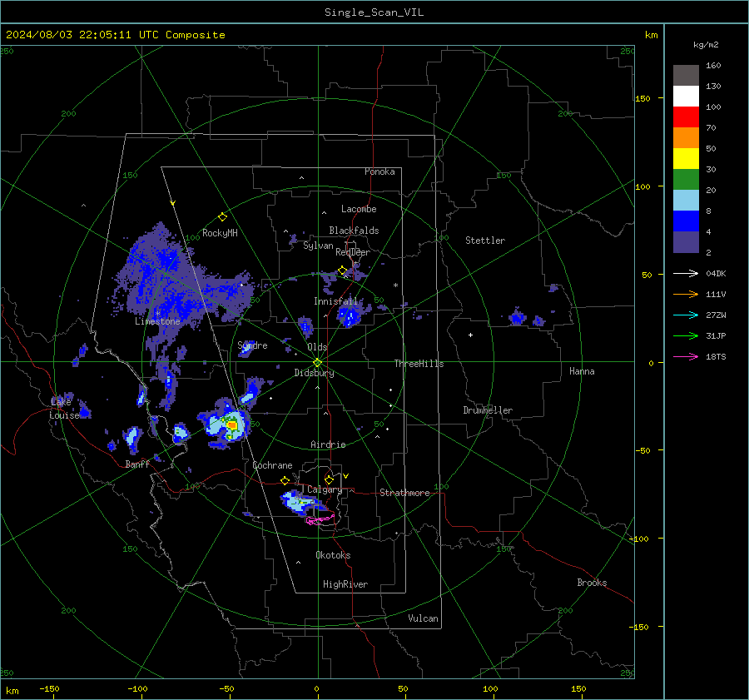This screenshot has height=700, width=749.
Task: Click the kg/m2 unit label
Action: tap(706, 45)
